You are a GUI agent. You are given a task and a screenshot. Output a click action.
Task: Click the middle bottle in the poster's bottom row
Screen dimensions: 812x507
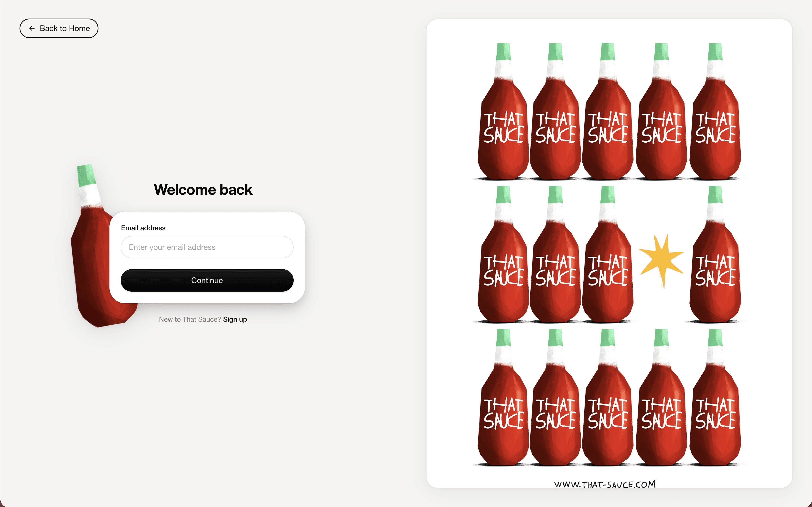click(x=607, y=397)
